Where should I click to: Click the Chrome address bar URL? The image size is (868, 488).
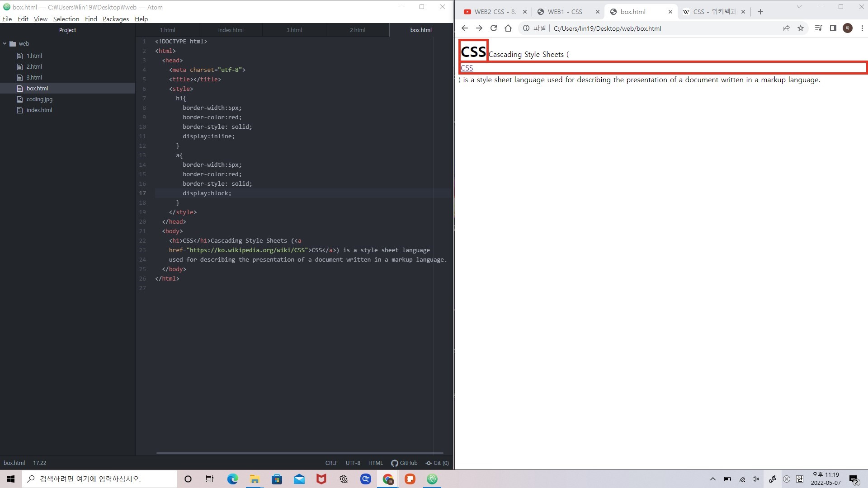[607, 28]
